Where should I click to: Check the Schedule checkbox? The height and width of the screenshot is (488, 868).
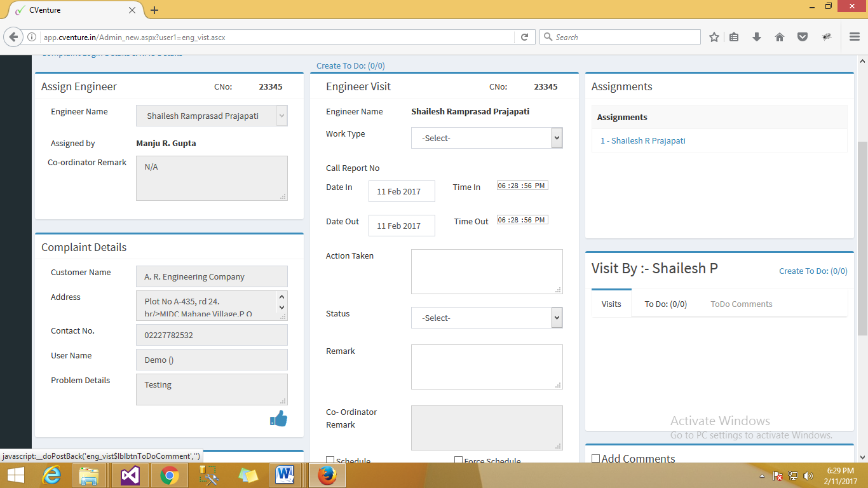point(330,460)
